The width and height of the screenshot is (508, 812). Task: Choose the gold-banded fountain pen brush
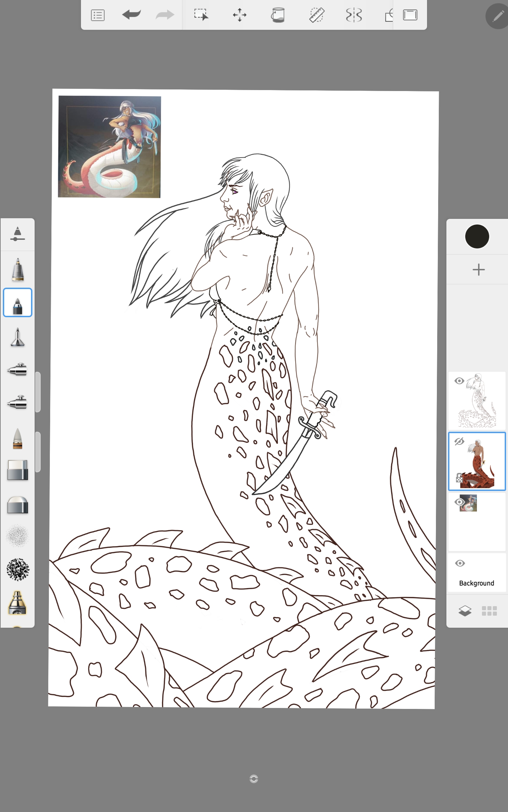click(x=17, y=603)
